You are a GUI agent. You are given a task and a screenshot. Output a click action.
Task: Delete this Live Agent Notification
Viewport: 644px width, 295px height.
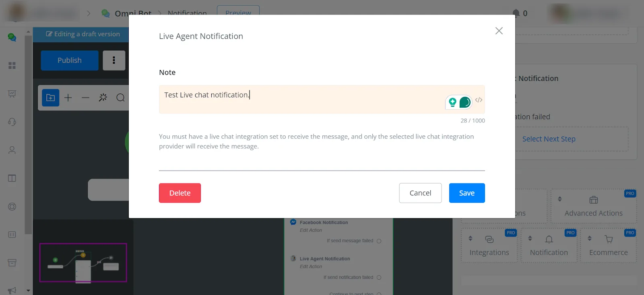click(180, 193)
